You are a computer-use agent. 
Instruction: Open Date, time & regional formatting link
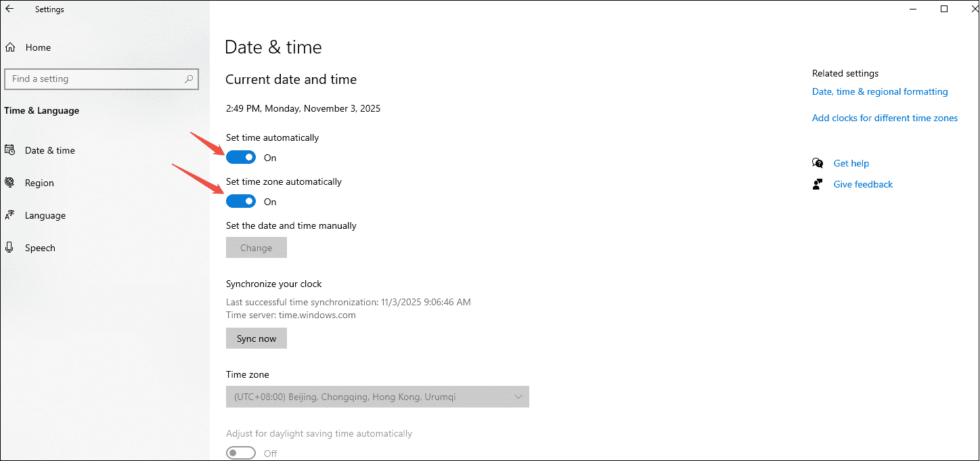click(x=879, y=91)
